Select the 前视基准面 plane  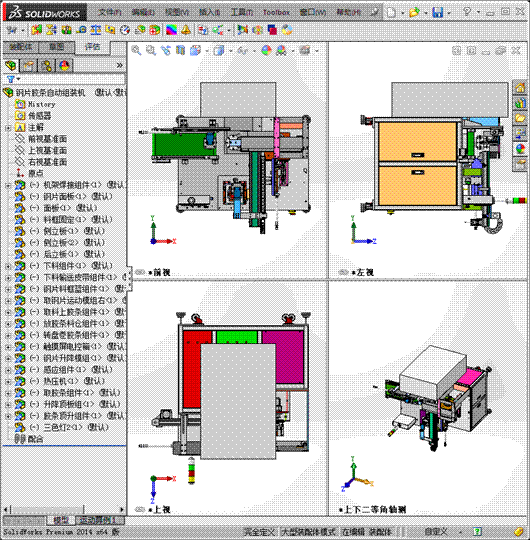pyautogui.click(x=47, y=139)
